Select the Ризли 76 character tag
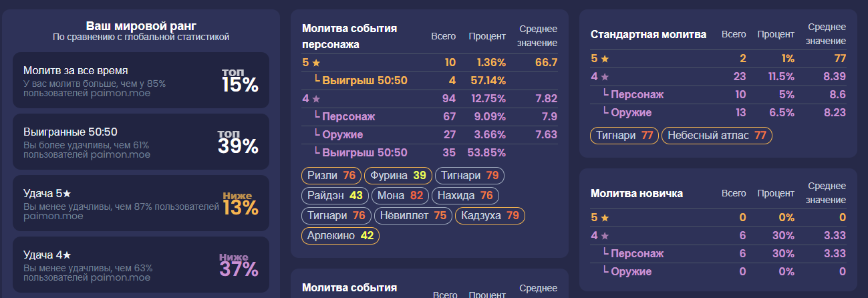 click(x=331, y=176)
